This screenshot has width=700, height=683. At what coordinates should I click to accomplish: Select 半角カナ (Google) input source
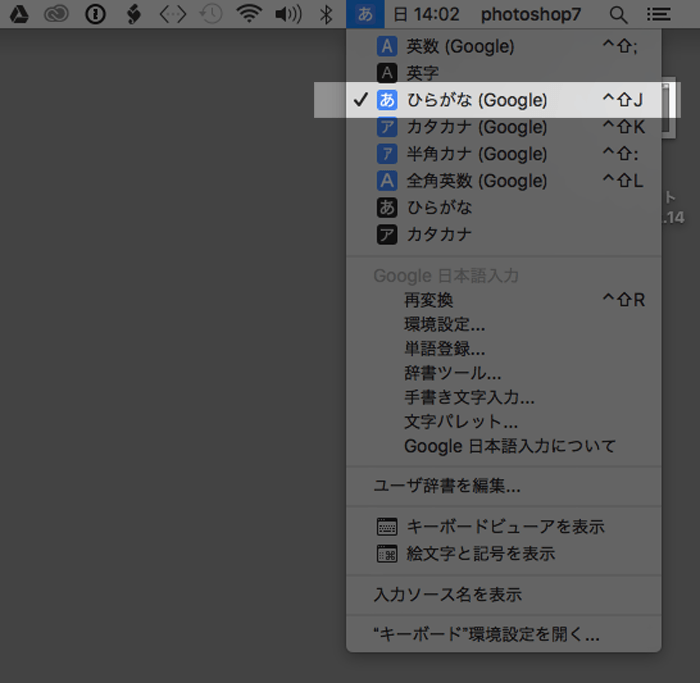(504, 154)
